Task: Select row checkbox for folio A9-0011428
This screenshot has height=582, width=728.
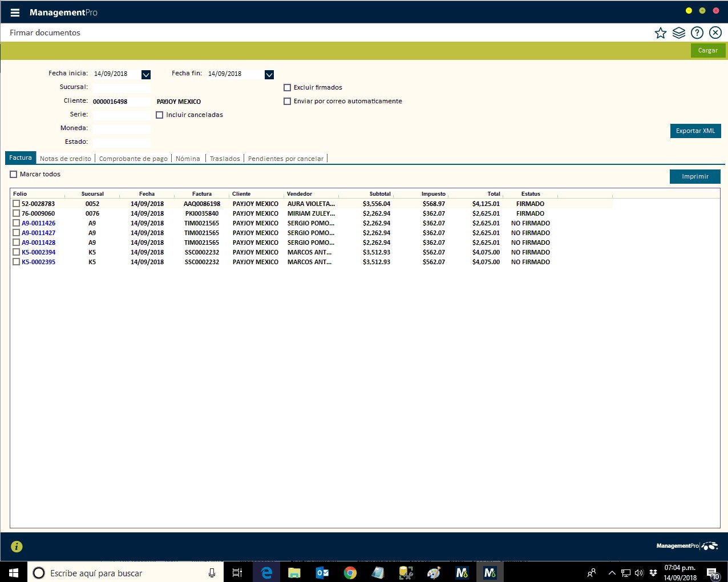Action: [16, 242]
